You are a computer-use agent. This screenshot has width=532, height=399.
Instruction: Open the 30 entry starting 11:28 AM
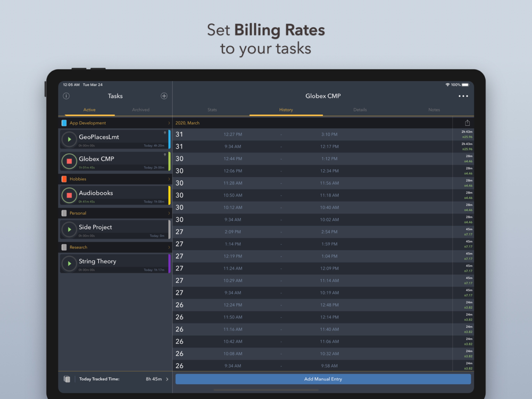[x=323, y=183]
